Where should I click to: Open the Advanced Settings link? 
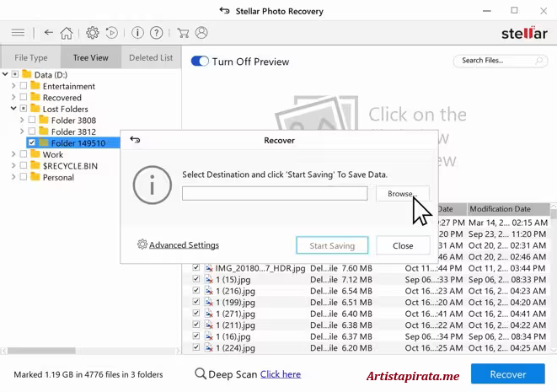[184, 244]
